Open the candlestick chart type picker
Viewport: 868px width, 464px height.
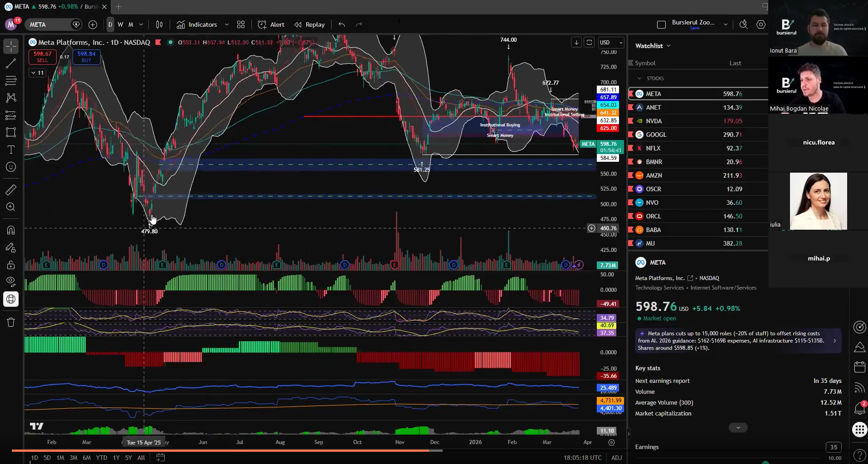click(159, 24)
